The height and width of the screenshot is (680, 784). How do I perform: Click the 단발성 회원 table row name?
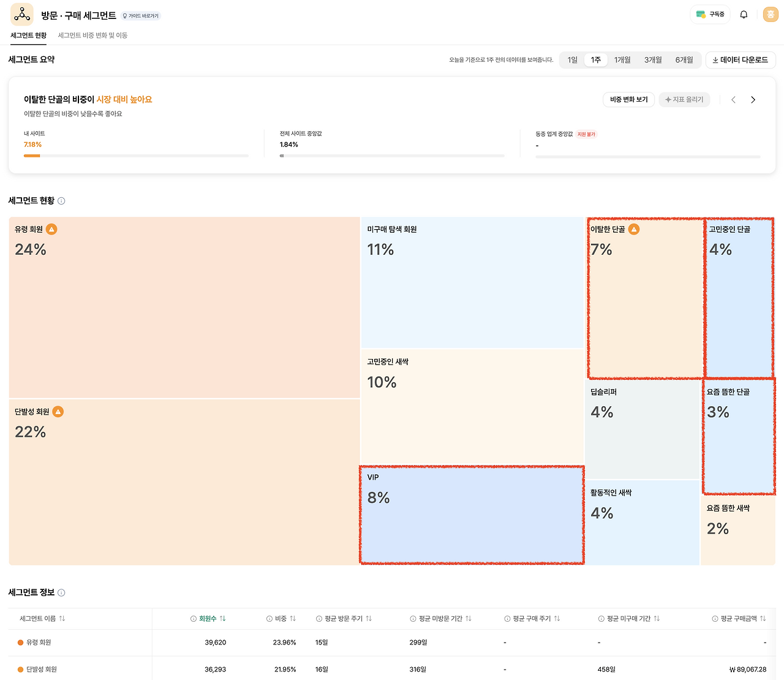click(x=42, y=670)
